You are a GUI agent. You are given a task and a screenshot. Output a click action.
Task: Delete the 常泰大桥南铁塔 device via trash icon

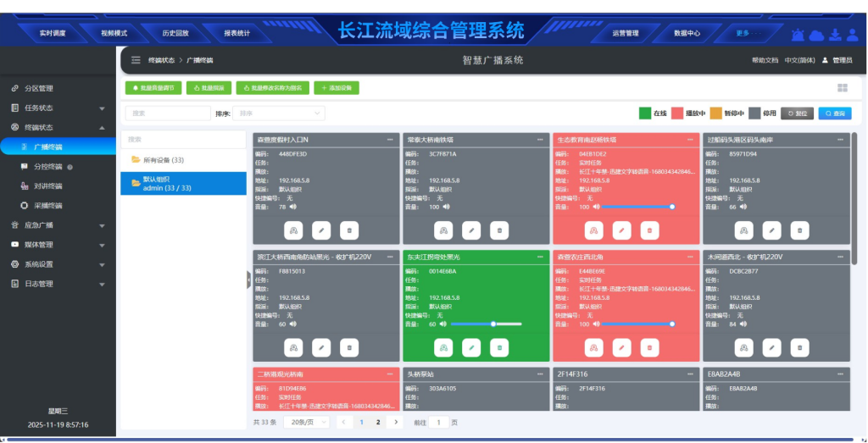tap(499, 230)
